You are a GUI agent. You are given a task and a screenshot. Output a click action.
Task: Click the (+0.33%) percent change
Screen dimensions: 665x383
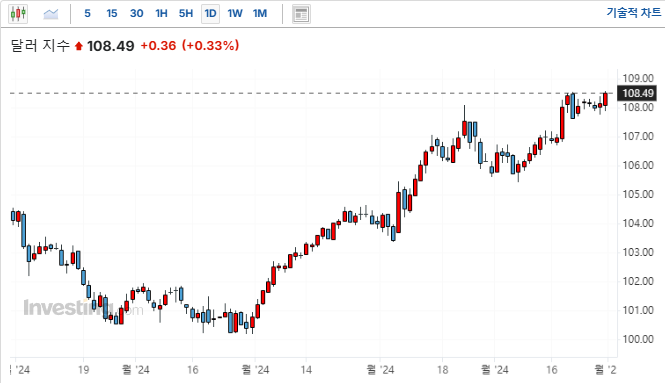(210, 45)
